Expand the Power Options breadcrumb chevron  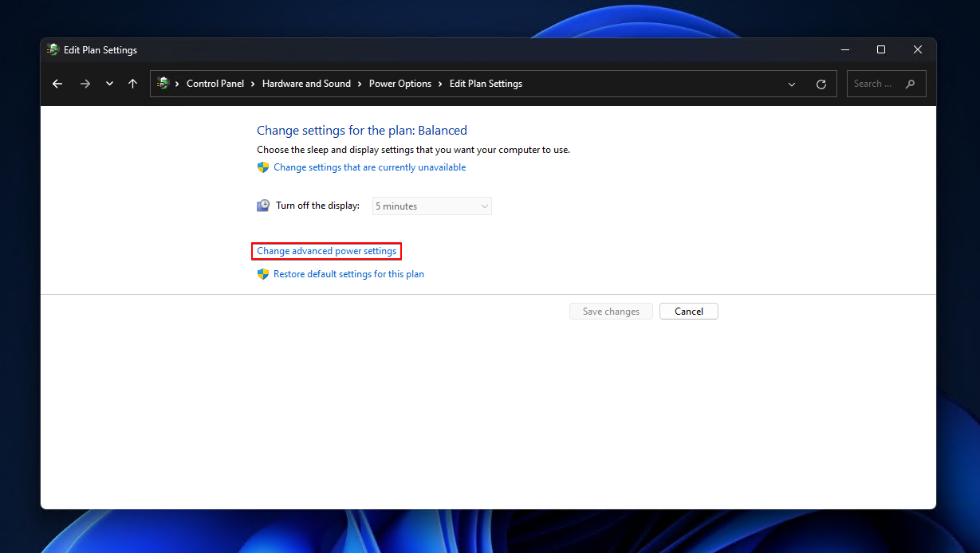(x=439, y=83)
